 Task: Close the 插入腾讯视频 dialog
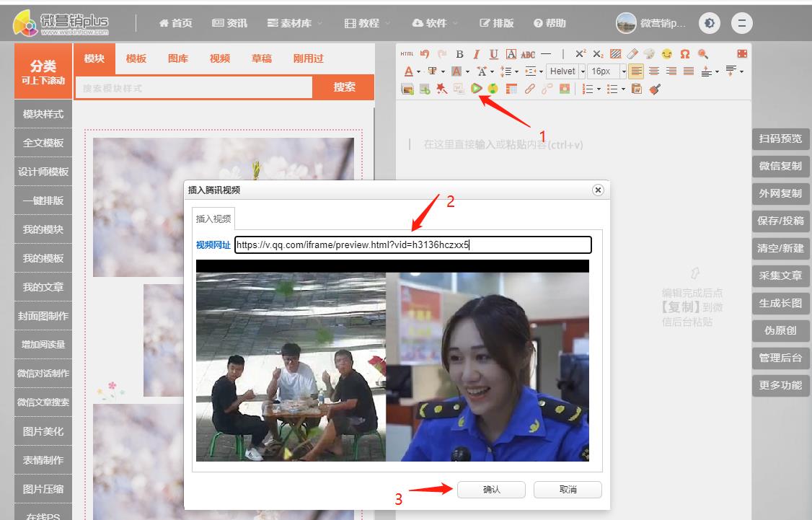598,190
